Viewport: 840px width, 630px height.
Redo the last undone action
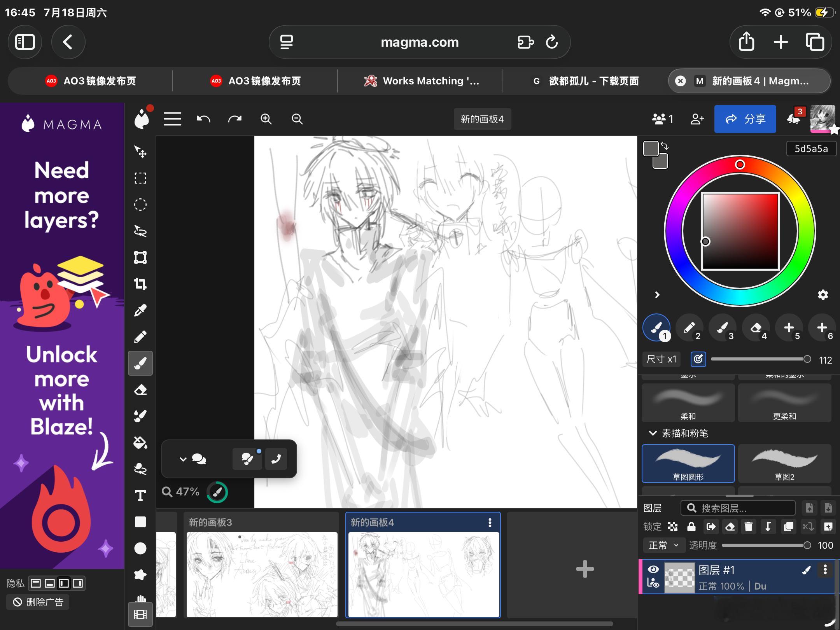[x=235, y=119]
